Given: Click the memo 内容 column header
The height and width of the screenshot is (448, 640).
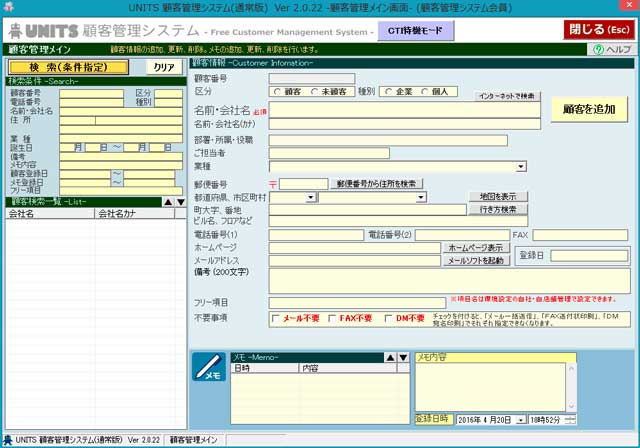Looking at the screenshot, I should coord(348,368).
